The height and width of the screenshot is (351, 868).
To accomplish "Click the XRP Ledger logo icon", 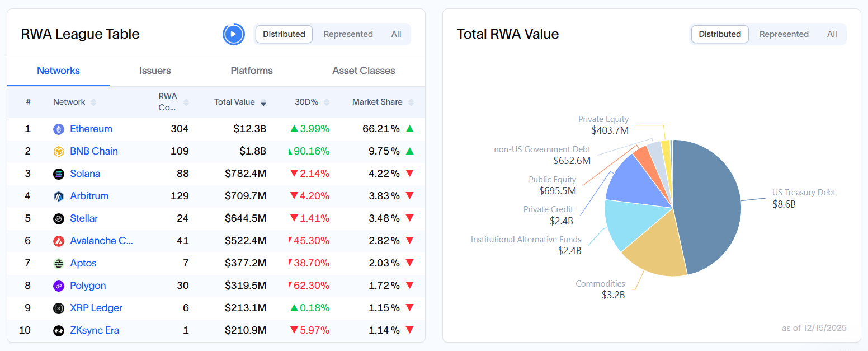I will coord(59,308).
